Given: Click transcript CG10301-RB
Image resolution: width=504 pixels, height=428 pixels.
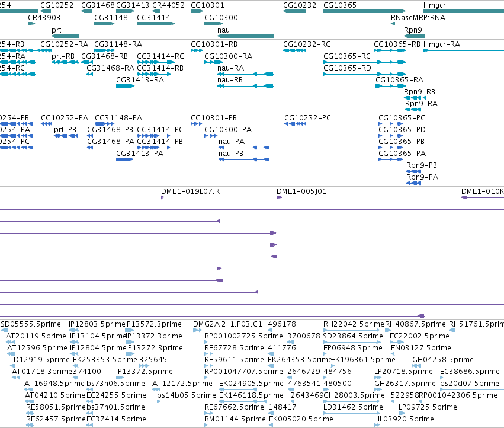Looking at the screenshot, I should [214, 44].
